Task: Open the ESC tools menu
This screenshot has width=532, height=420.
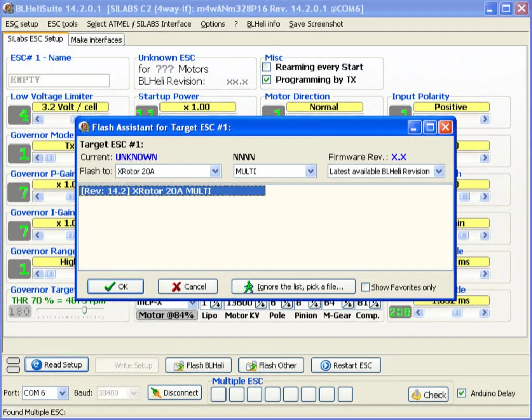Action: point(62,24)
